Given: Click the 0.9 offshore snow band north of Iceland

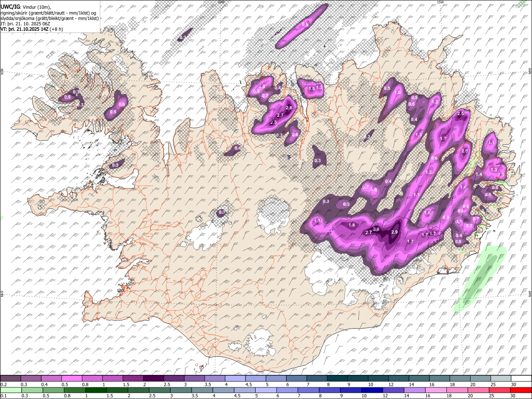Looking at the screenshot, I should click(302, 25).
